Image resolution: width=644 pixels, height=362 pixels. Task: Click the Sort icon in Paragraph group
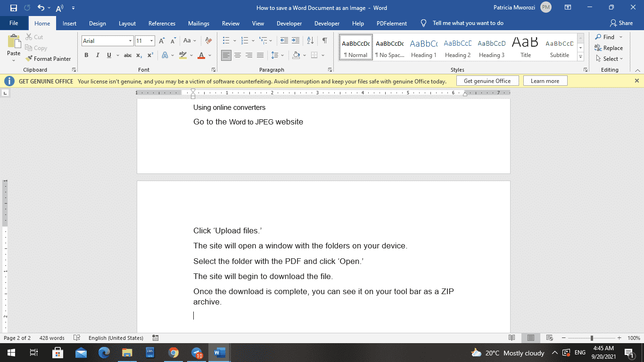(x=310, y=41)
